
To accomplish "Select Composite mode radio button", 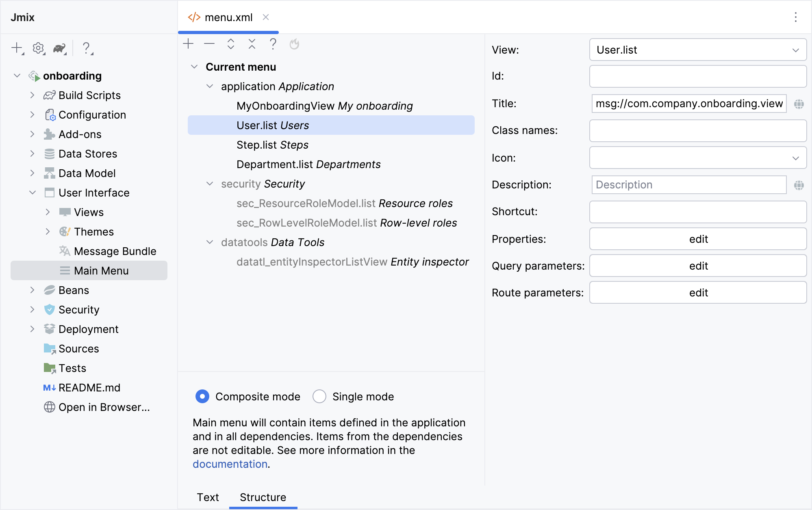I will (202, 396).
